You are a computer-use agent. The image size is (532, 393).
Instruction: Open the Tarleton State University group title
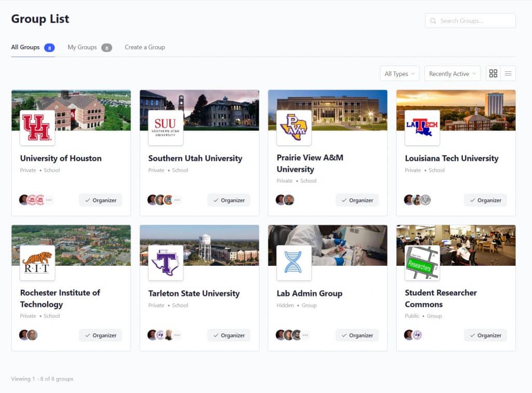pos(194,293)
